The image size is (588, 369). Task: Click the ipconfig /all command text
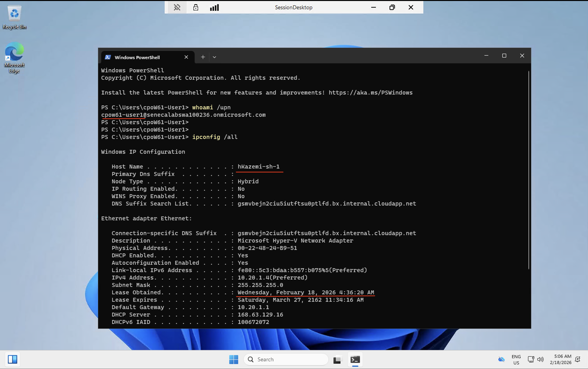(215, 137)
